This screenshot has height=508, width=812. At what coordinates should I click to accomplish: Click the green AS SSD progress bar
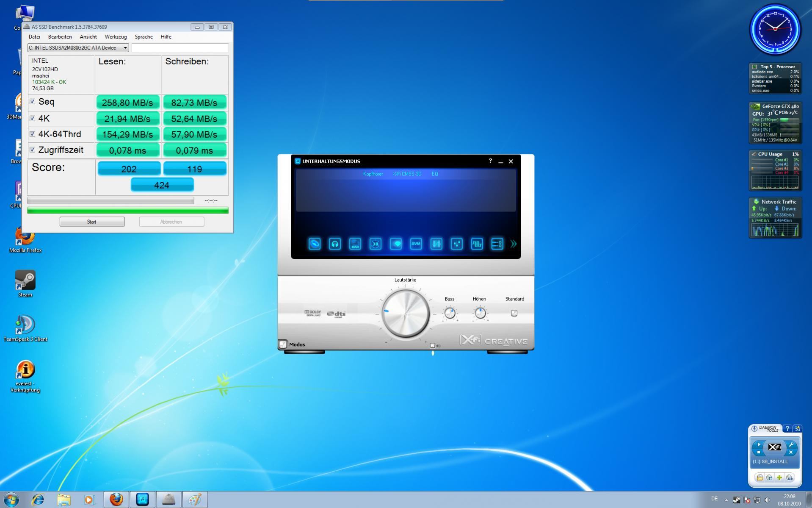[x=128, y=210]
